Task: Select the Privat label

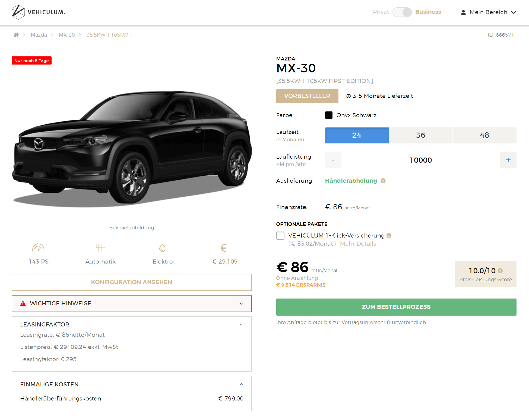Action: (381, 12)
